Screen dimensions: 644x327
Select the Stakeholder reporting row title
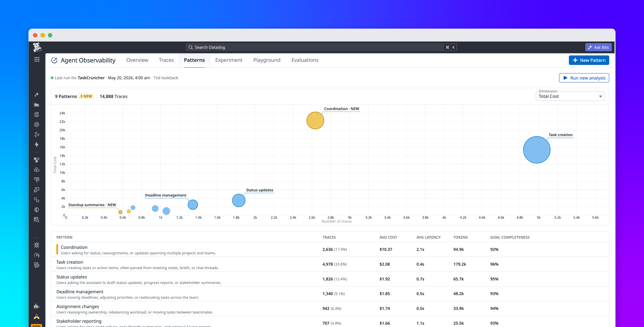[79, 321]
